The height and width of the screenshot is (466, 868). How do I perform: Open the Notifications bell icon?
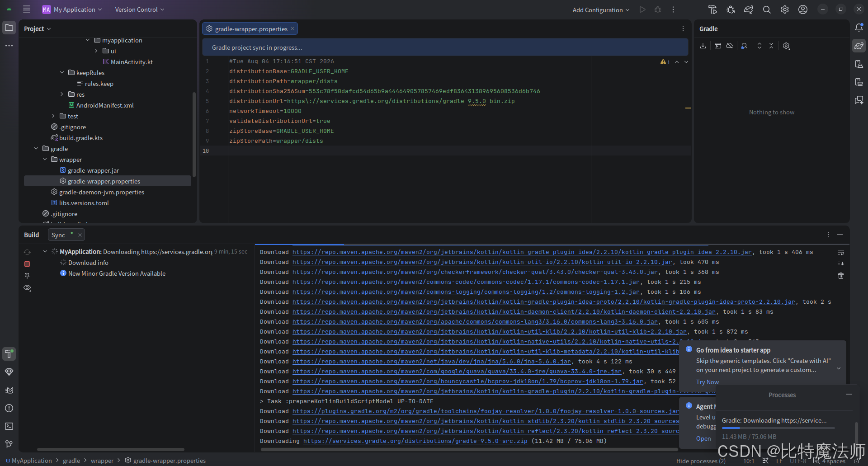pyautogui.click(x=859, y=28)
